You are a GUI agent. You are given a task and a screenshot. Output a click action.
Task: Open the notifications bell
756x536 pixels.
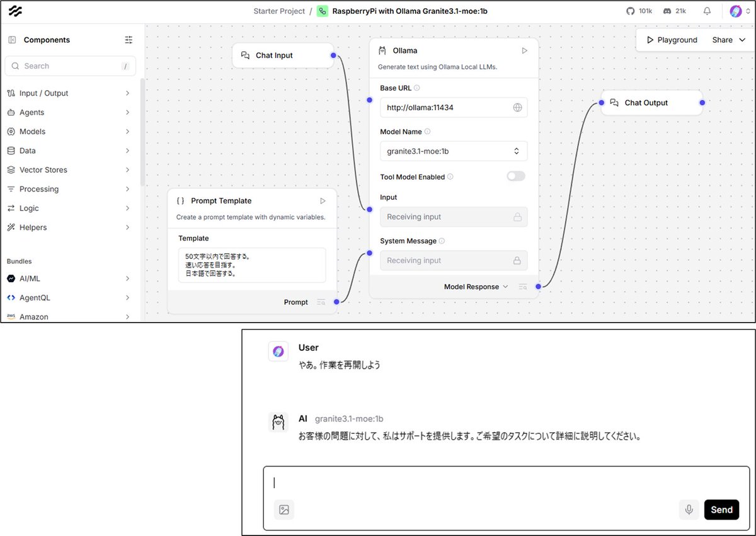pyautogui.click(x=707, y=11)
